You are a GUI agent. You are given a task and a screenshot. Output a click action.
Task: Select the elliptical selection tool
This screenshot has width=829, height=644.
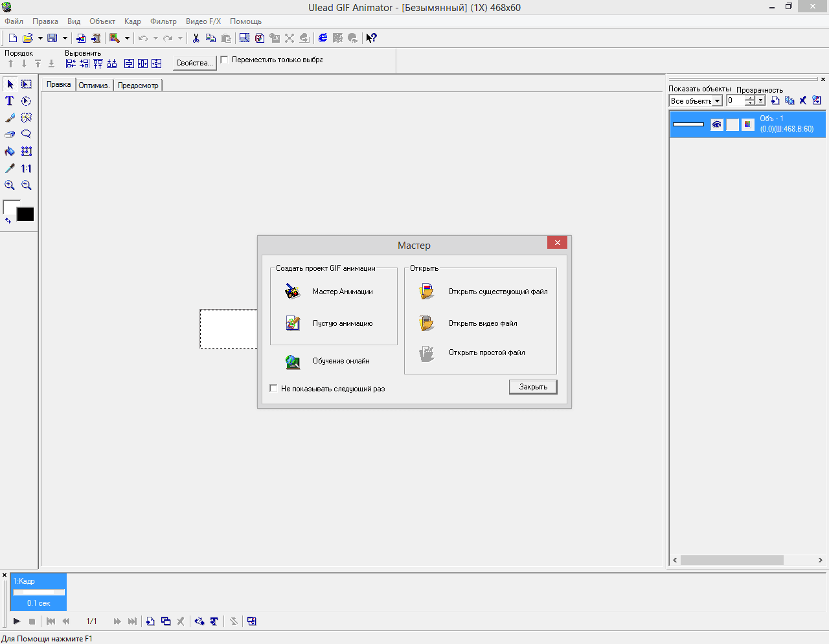tap(27, 101)
